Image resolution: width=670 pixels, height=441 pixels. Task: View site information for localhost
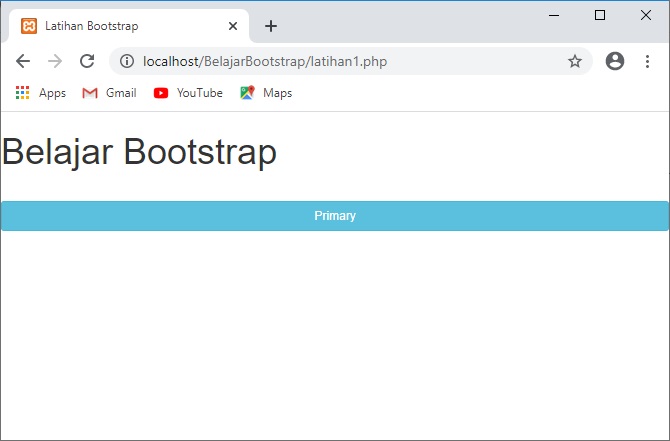click(127, 61)
